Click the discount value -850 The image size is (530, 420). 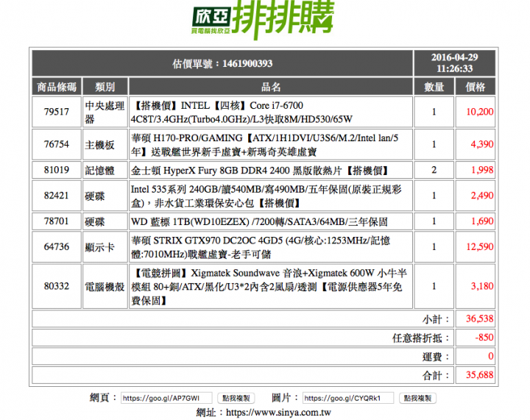pyautogui.click(x=484, y=338)
